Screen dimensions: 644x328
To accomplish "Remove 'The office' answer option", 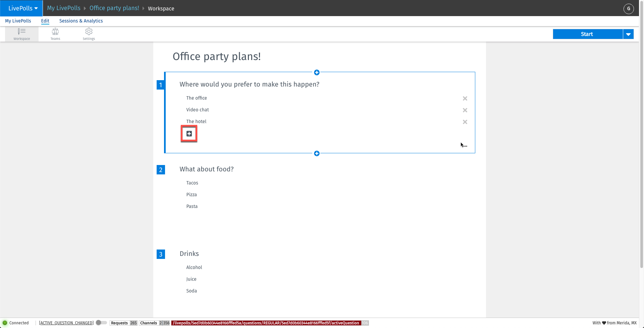I will 465,99.
